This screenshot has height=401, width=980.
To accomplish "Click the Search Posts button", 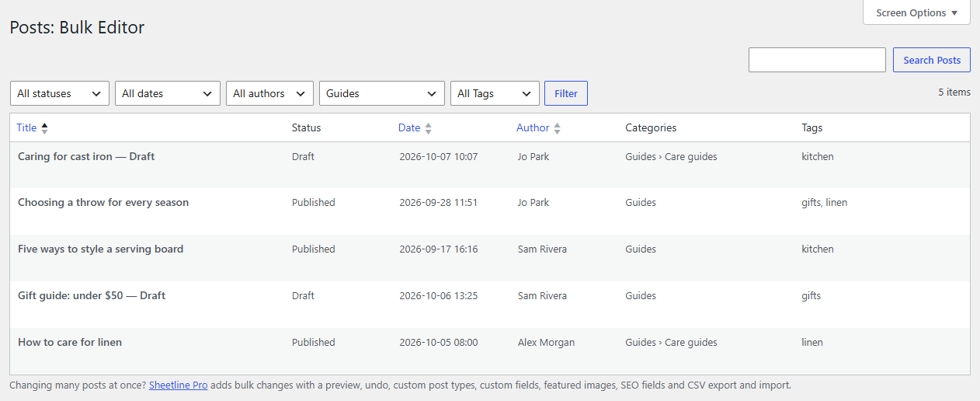I will point(932,60).
